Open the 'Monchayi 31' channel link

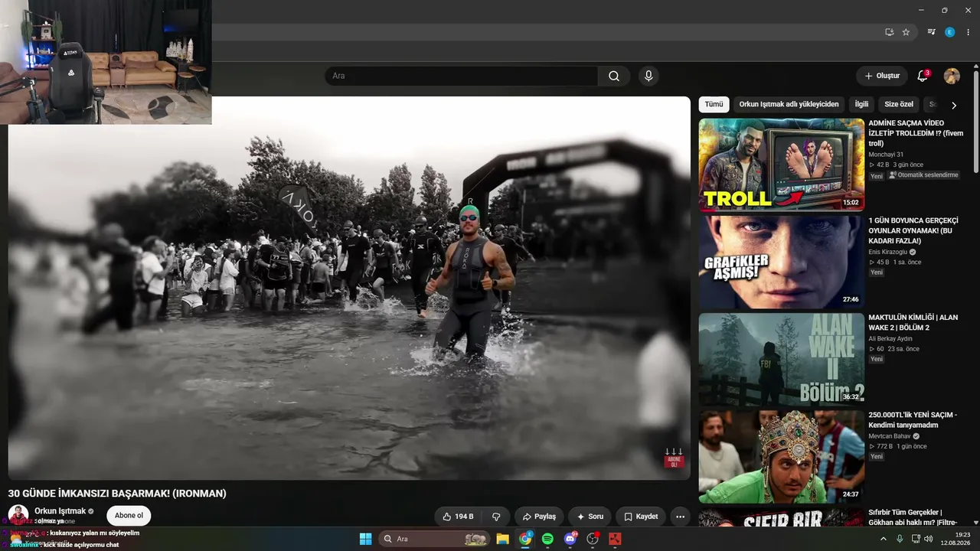[886, 155]
